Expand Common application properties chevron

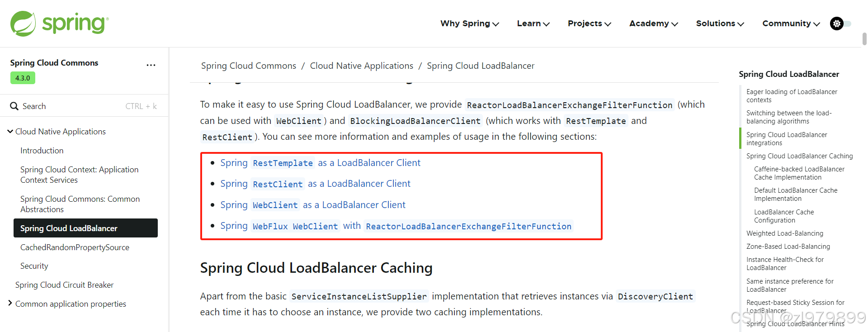[10, 303]
